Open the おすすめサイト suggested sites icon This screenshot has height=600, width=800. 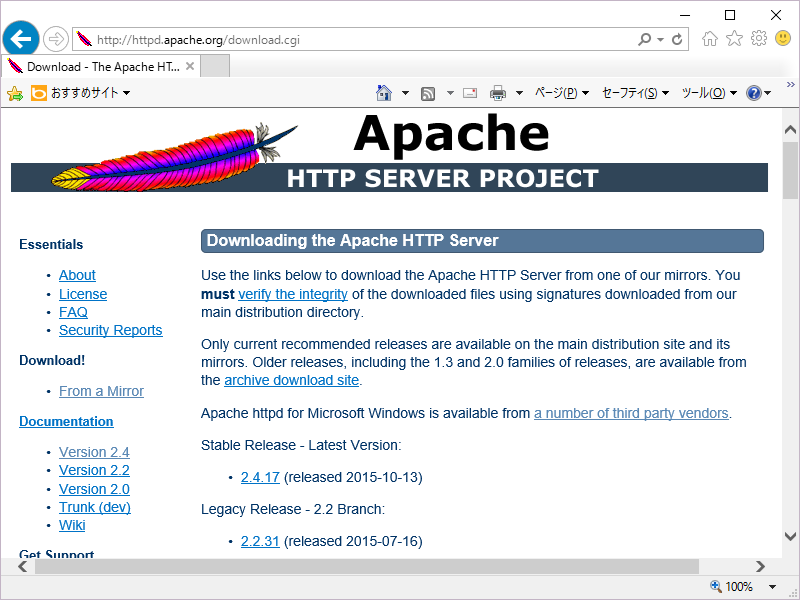point(39,93)
